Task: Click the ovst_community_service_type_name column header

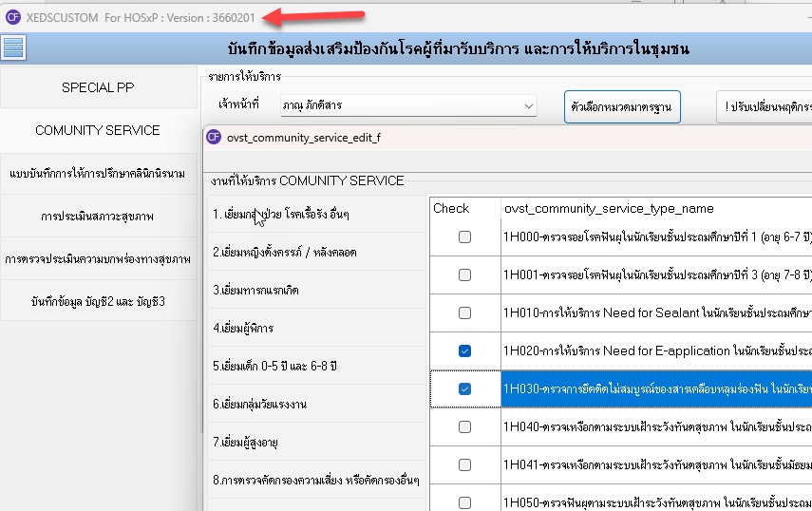Action: coord(655,208)
